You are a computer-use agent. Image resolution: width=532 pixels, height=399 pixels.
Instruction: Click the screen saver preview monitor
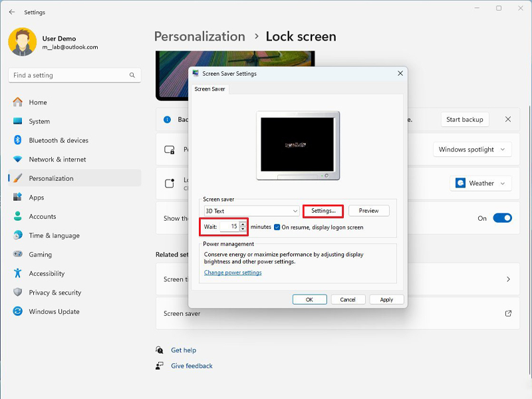(x=298, y=145)
